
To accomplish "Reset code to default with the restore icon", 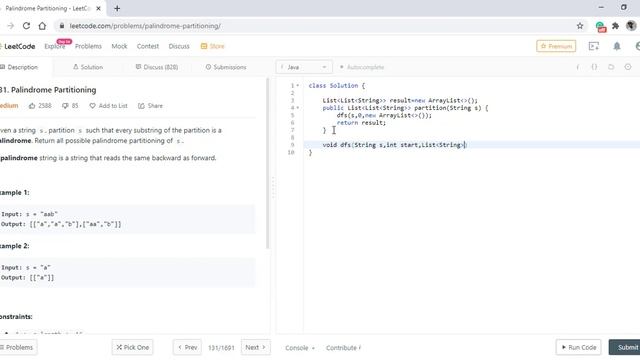I will 611,67.
